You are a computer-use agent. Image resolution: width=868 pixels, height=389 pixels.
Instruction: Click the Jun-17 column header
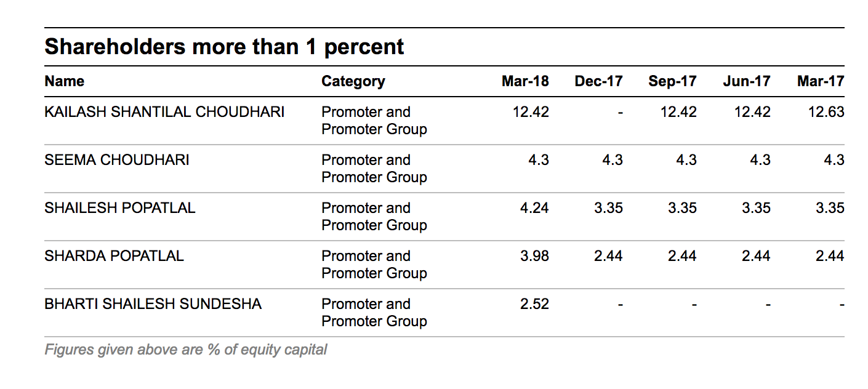[x=747, y=81]
